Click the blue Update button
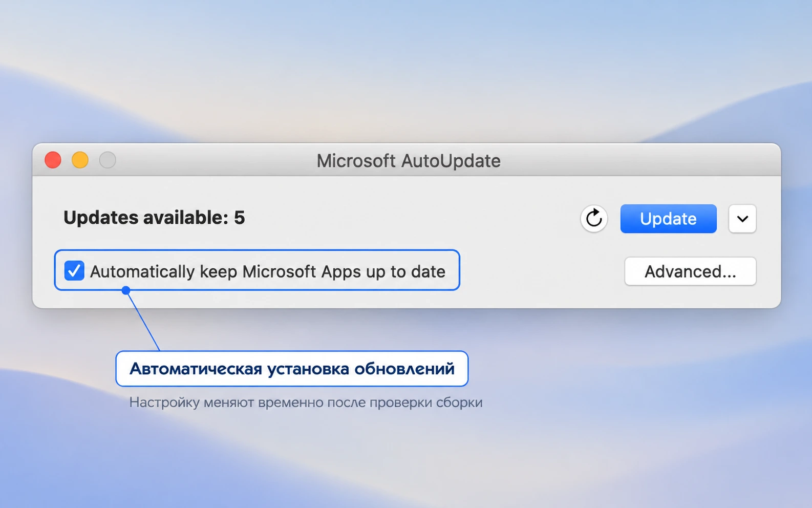Viewport: 812px width, 508px height. (x=668, y=219)
